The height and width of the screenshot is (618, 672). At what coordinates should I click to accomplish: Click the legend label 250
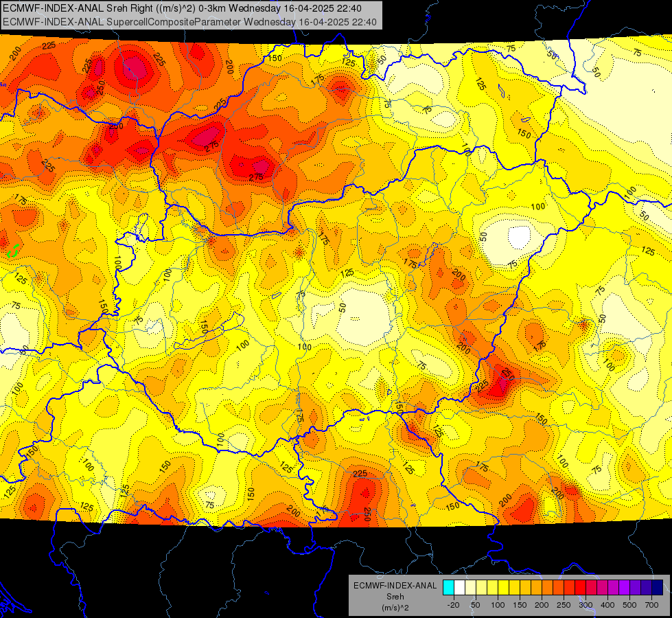pyautogui.click(x=564, y=605)
